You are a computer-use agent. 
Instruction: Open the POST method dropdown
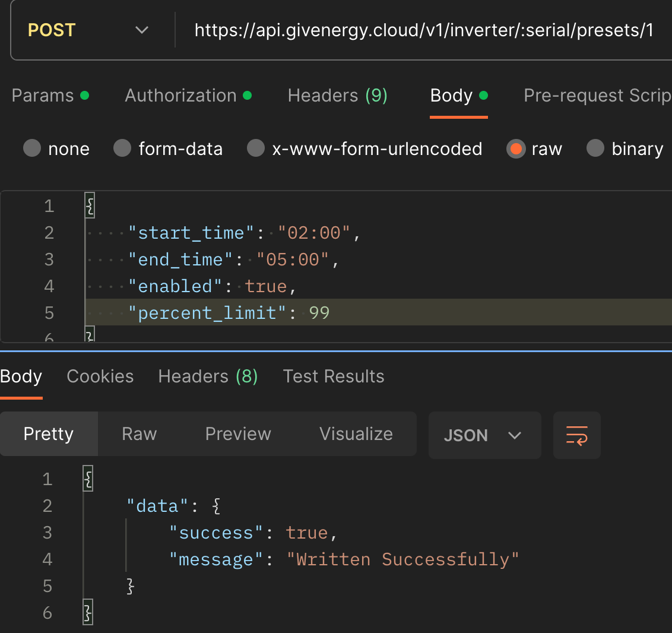click(88, 30)
